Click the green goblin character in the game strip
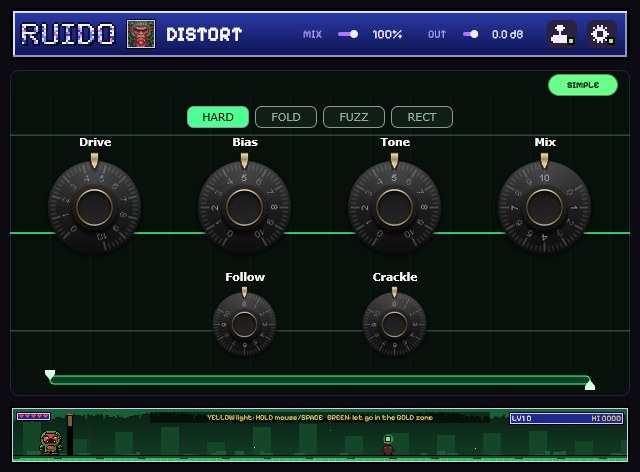640x472 pixels. pos(51,443)
